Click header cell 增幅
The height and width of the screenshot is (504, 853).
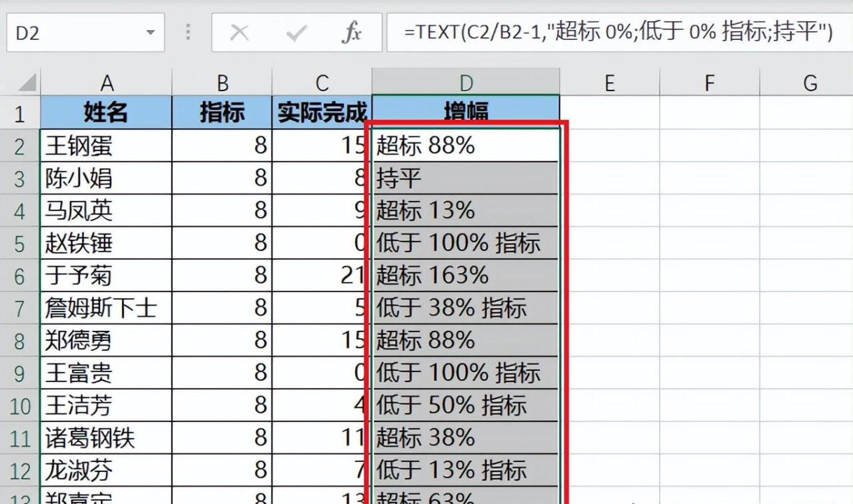coord(466,113)
